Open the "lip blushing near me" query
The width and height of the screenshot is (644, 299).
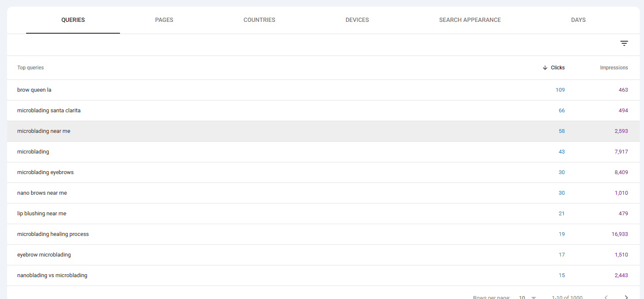tap(42, 214)
